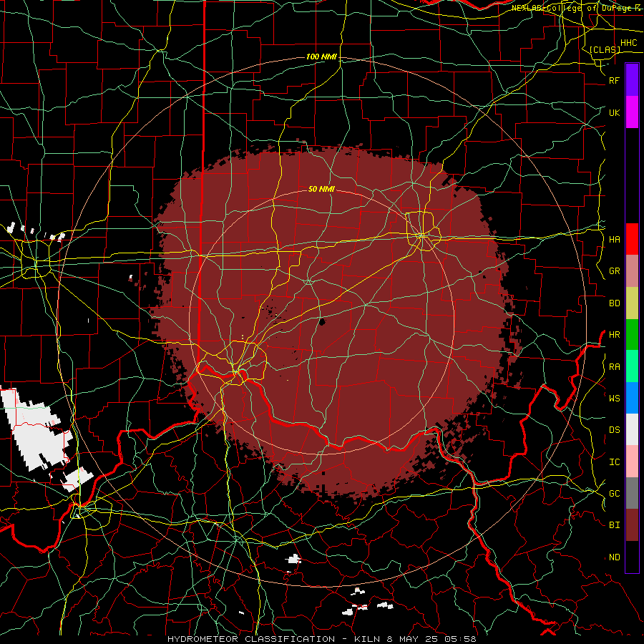Pick the RA light green swatch

632,366
